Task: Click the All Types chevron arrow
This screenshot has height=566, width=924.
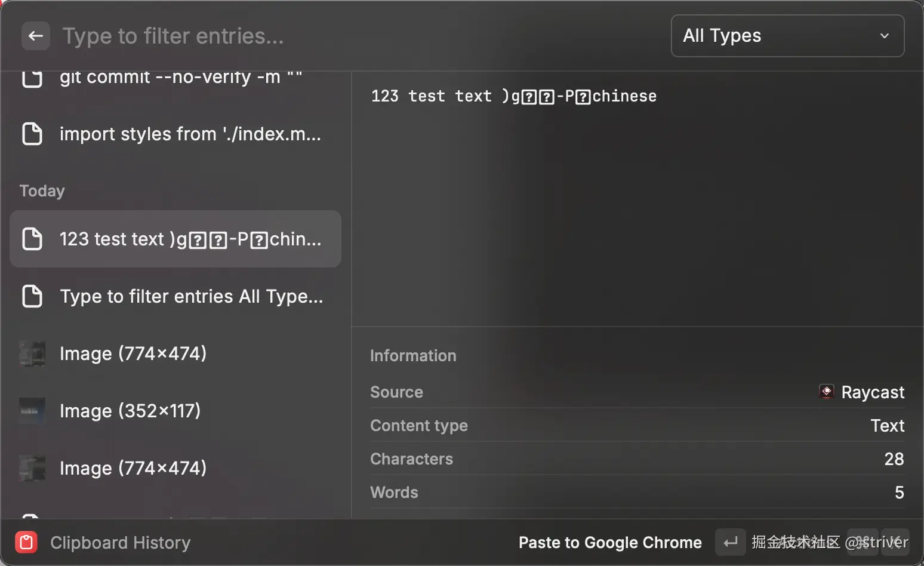Action: click(x=885, y=36)
